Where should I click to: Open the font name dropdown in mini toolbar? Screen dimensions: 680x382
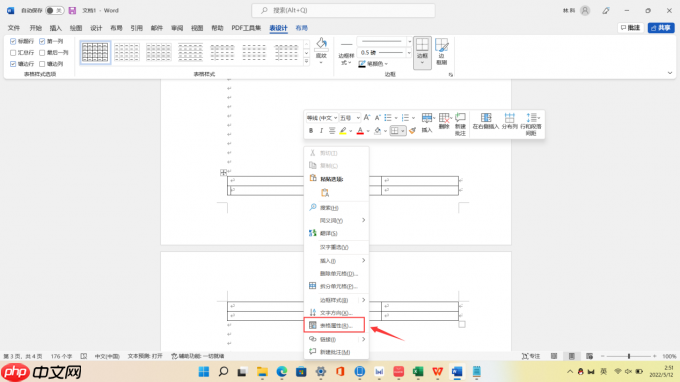[x=335, y=118]
